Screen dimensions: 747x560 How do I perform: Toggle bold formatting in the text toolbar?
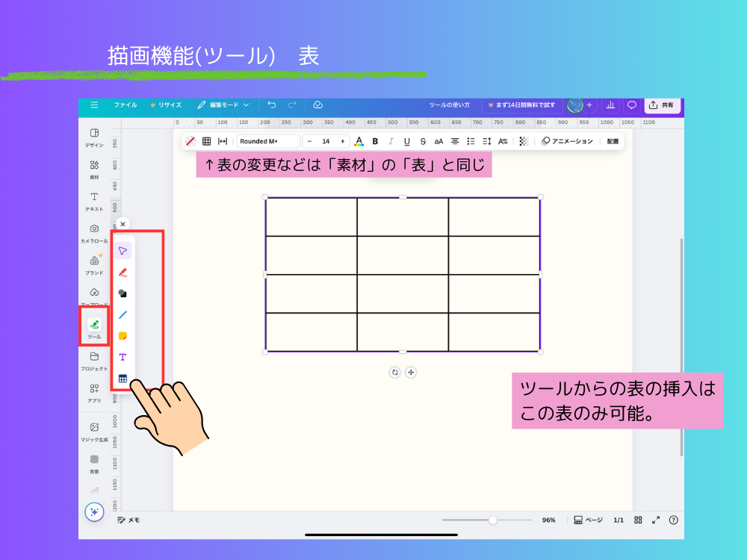[x=374, y=140]
